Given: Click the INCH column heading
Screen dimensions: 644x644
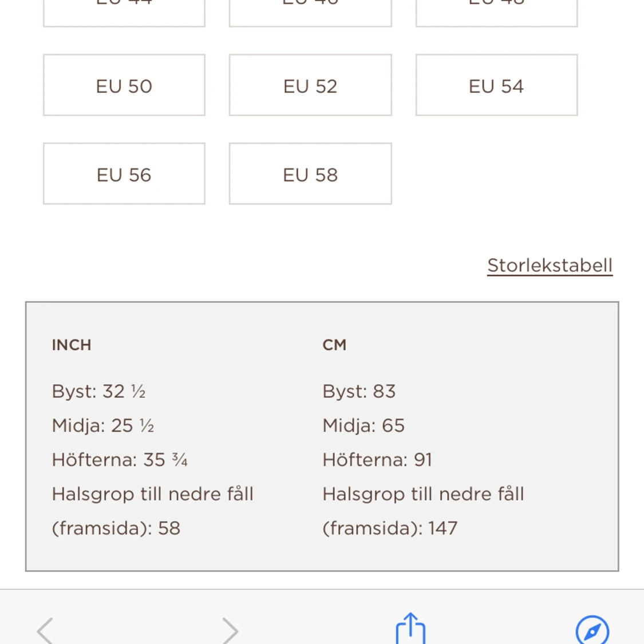Looking at the screenshot, I should pyautogui.click(x=72, y=345).
